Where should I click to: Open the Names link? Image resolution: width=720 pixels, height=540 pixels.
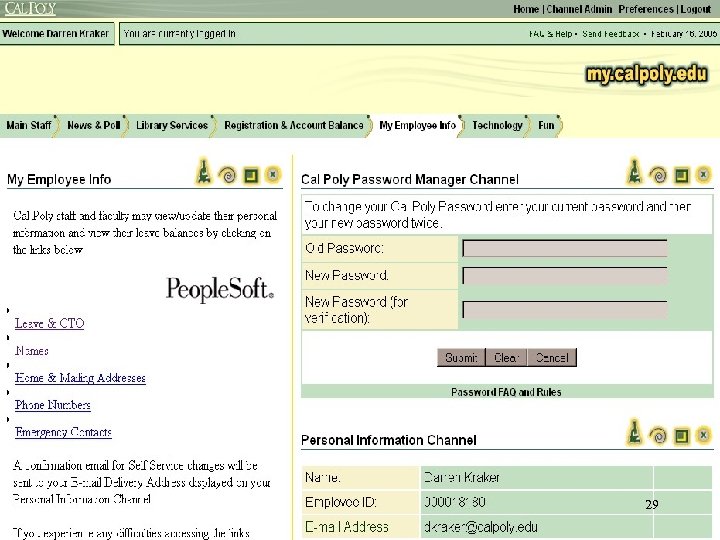[x=32, y=351]
